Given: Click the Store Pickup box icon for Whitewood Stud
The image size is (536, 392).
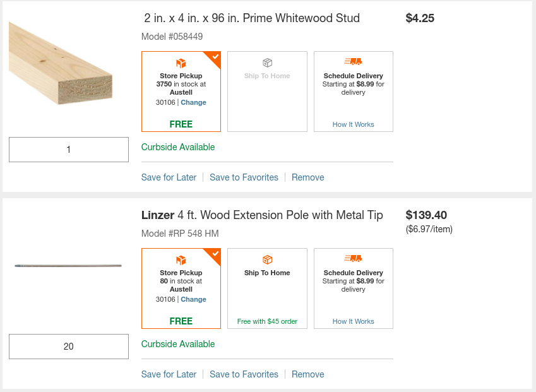Looking at the screenshot, I should coord(181,63).
